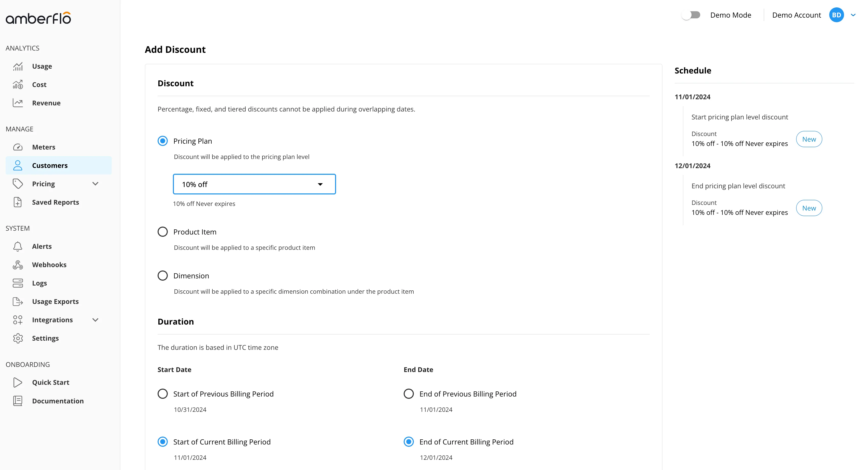
Task: Open the Documentation book icon
Action: pyautogui.click(x=18, y=401)
